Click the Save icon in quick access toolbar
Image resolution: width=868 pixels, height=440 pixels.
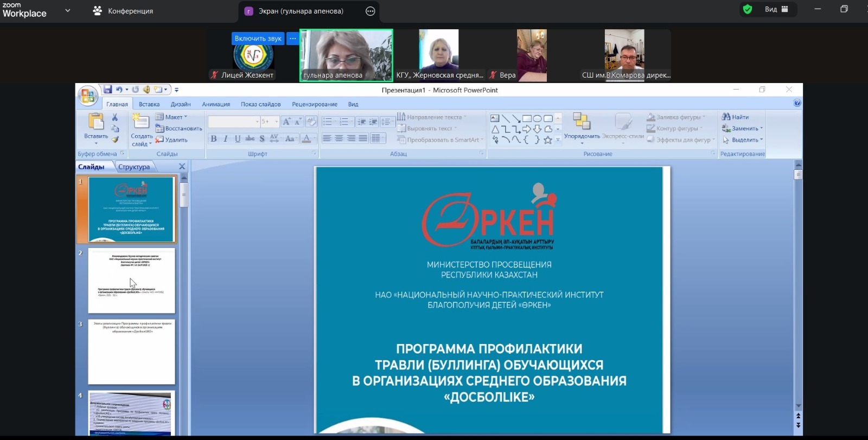pos(108,90)
